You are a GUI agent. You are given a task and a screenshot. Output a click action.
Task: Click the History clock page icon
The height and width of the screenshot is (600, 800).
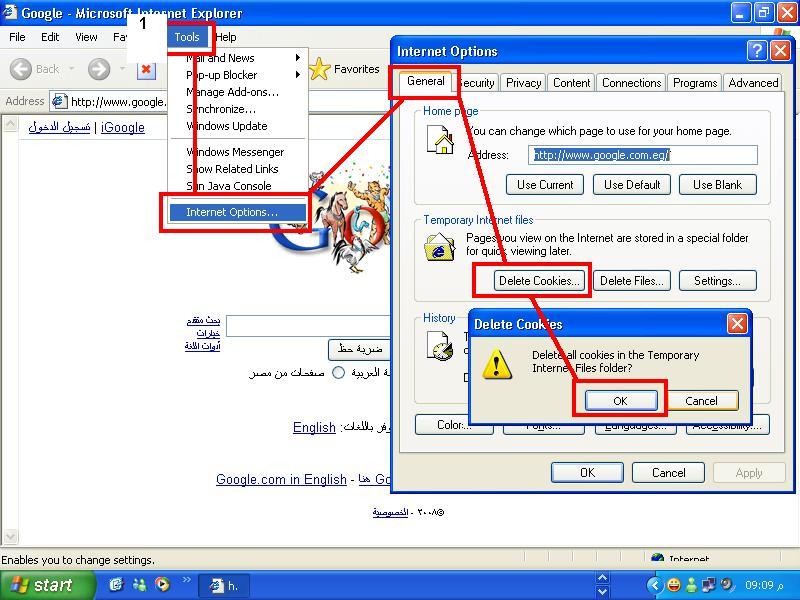pyautogui.click(x=439, y=345)
